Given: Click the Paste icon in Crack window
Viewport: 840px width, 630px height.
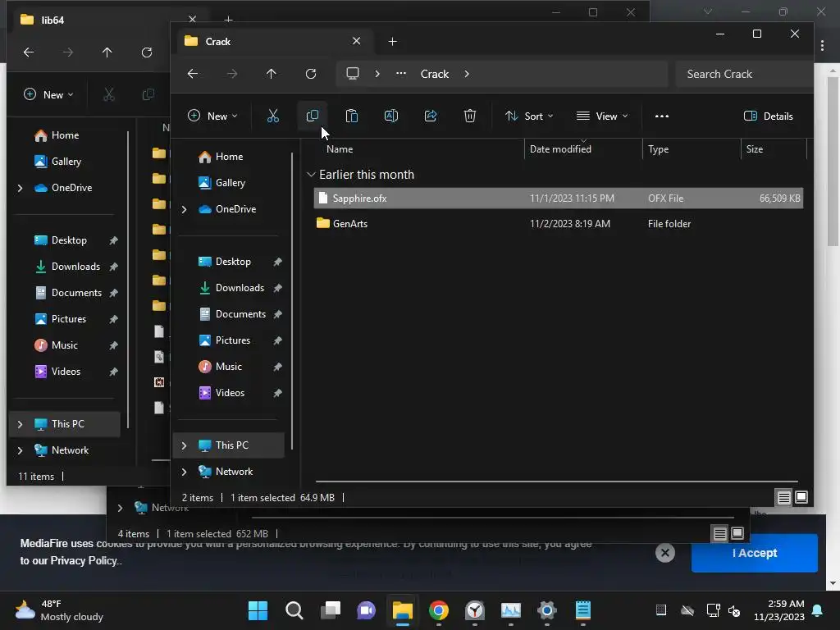Looking at the screenshot, I should [x=351, y=116].
